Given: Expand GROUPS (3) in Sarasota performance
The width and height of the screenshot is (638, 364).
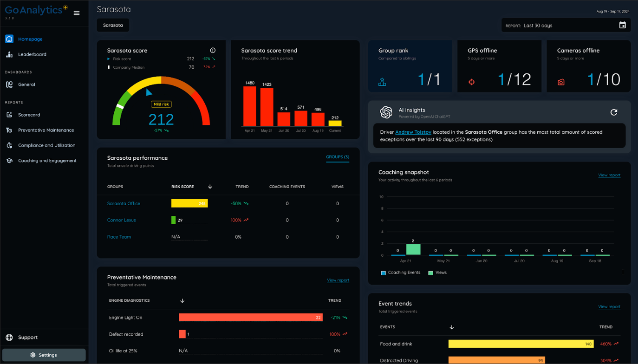Looking at the screenshot, I should (337, 157).
